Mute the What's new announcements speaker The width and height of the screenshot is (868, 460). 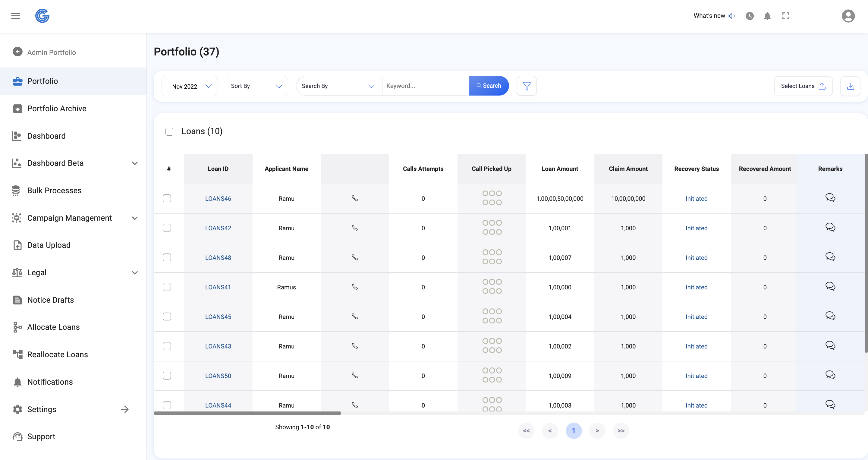click(731, 16)
